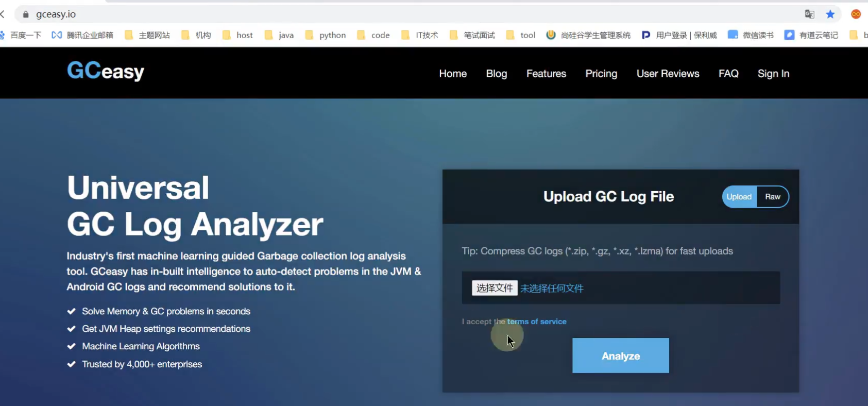The height and width of the screenshot is (406, 868).
Task: Click the 'Machine Learning Algorithms' text
Action: 141,346
